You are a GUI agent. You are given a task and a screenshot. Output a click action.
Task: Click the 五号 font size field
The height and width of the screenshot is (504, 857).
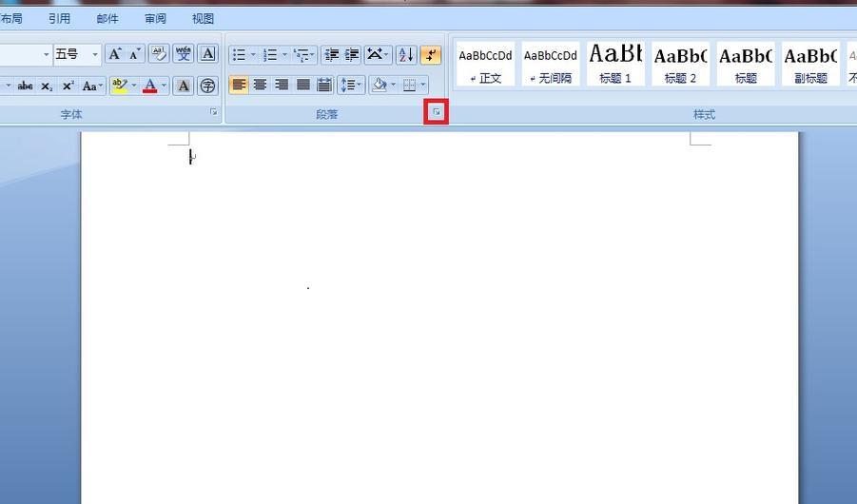pyautogui.click(x=71, y=54)
